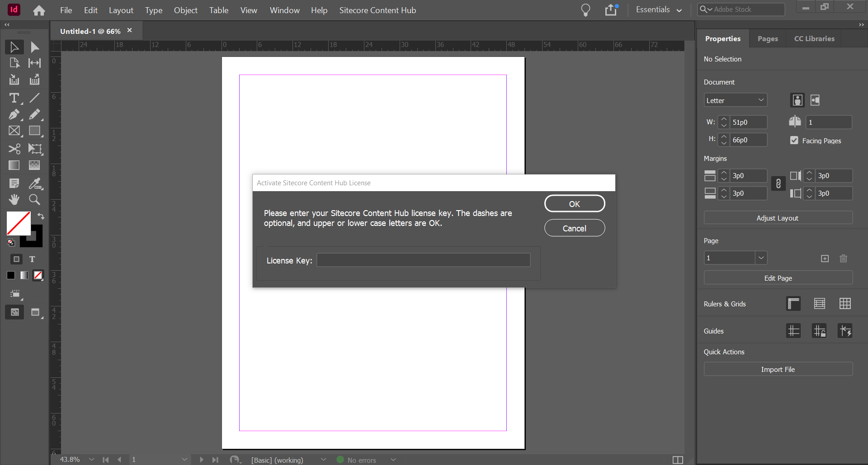Open zoom level dropdown at 43.8%
This screenshot has height=465, width=868.
click(92, 460)
